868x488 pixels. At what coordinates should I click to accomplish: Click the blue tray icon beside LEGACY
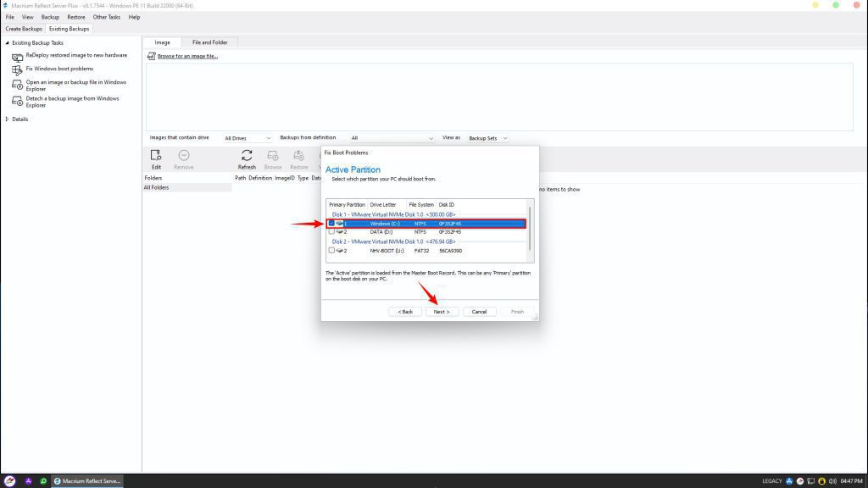pyautogui.click(x=789, y=481)
